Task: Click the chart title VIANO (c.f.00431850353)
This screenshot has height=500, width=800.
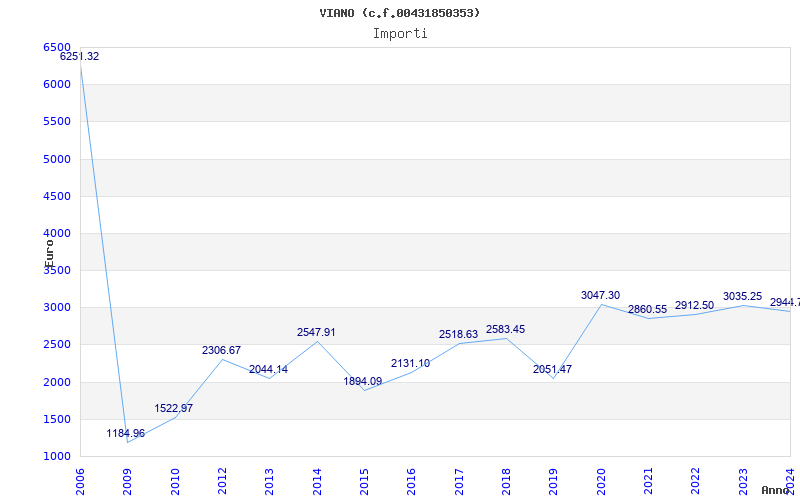Action: click(400, 13)
